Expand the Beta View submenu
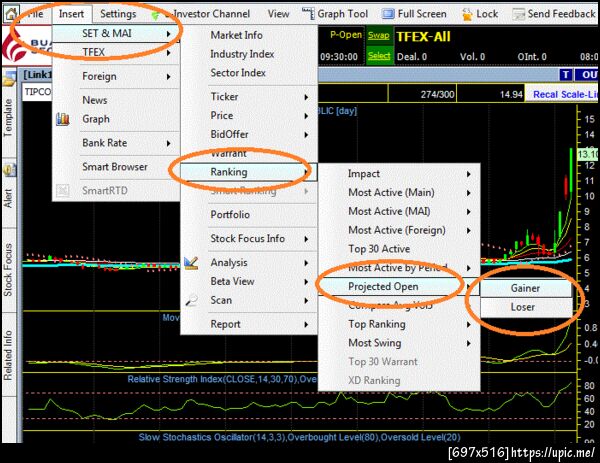The image size is (600, 463). [249, 282]
